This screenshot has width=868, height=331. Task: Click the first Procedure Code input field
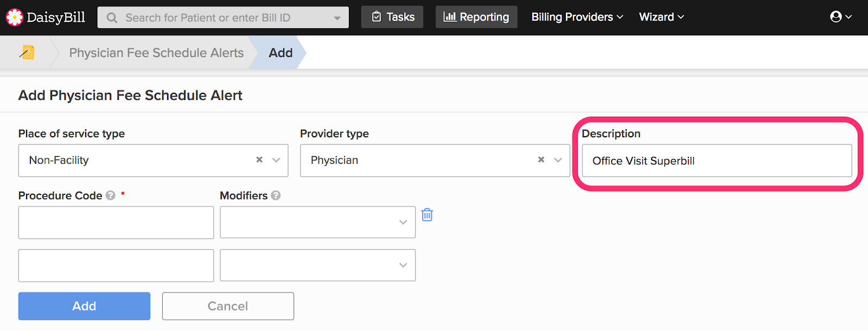click(x=116, y=222)
